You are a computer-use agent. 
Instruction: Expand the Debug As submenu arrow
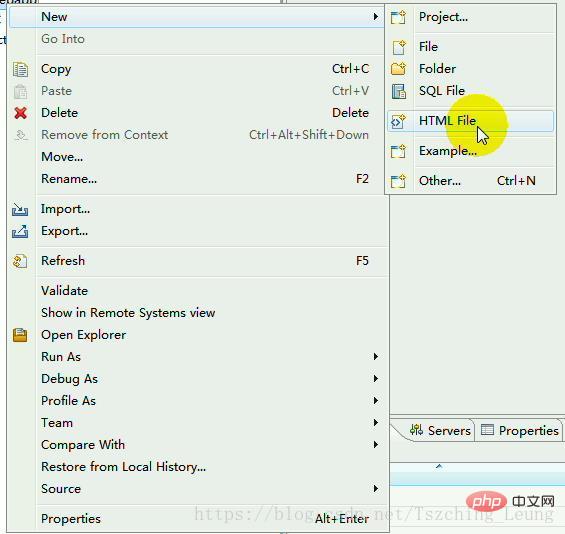375,379
